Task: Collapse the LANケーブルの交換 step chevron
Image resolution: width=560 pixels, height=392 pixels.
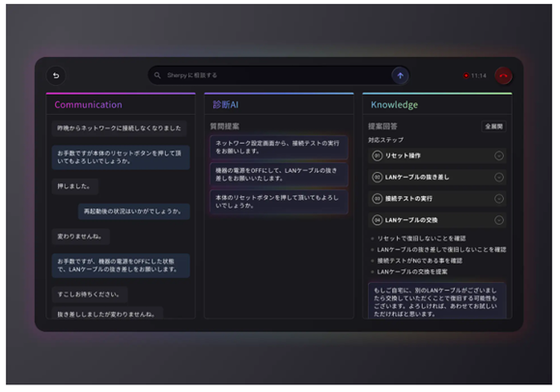Action: pos(499,220)
